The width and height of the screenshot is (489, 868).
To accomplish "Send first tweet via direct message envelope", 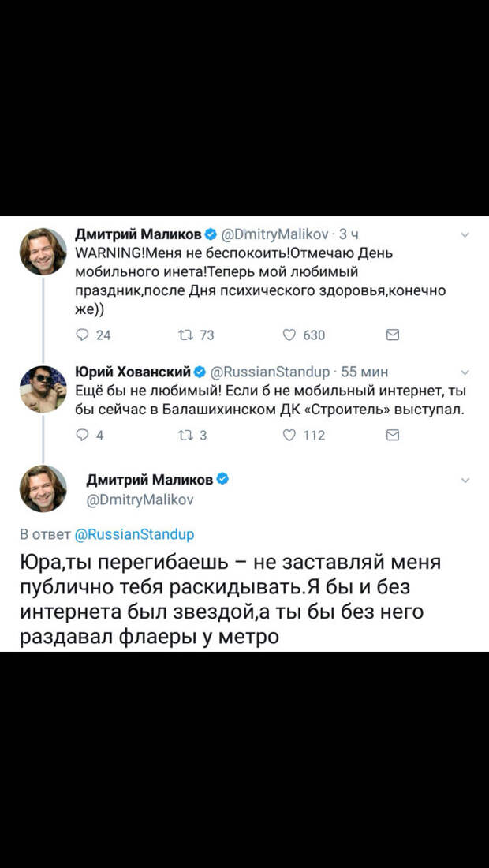I will click(392, 335).
